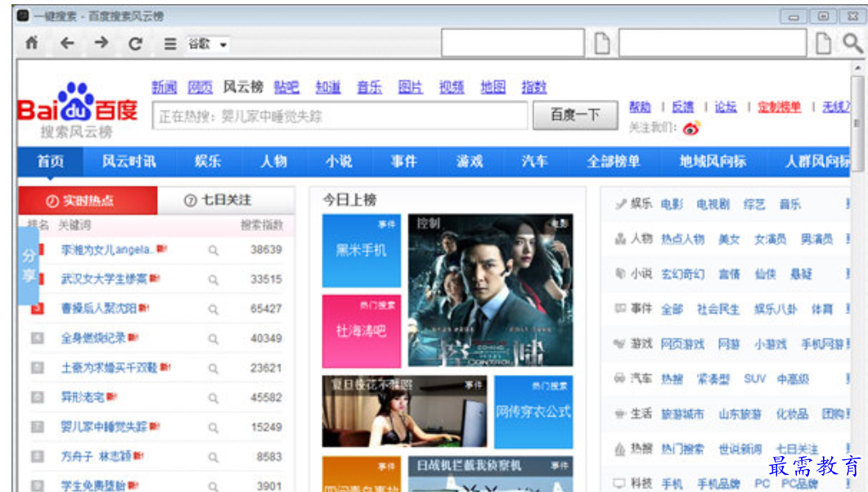Select the 小说 navigation tab
868x492 pixels.
(339, 162)
